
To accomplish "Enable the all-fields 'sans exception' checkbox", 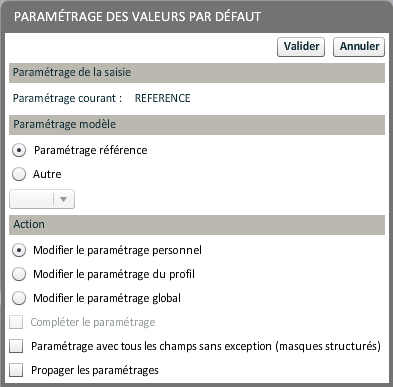I will [16, 346].
